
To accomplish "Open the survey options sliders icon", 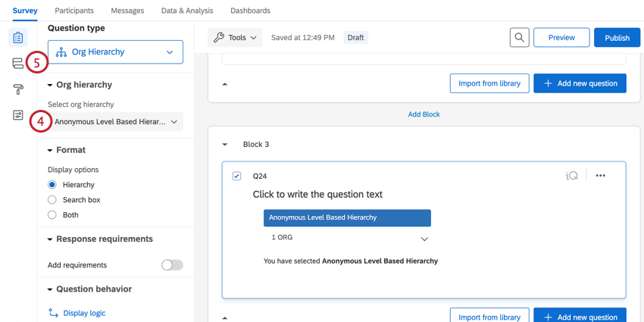I will point(18,115).
